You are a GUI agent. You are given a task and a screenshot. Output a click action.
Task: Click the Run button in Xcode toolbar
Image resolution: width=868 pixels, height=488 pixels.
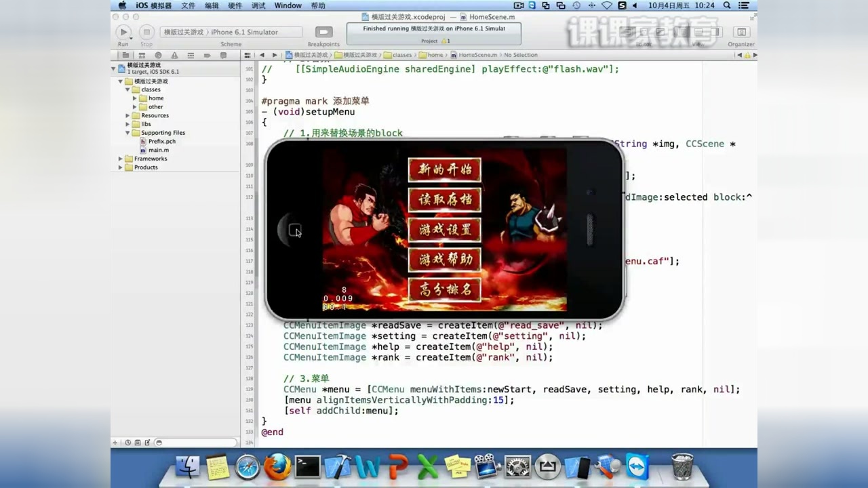point(123,32)
